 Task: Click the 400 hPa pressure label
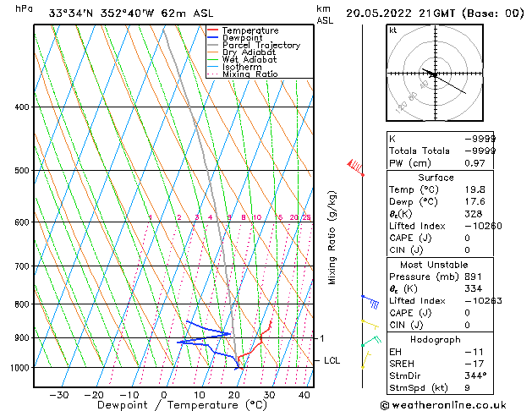(x=22, y=107)
